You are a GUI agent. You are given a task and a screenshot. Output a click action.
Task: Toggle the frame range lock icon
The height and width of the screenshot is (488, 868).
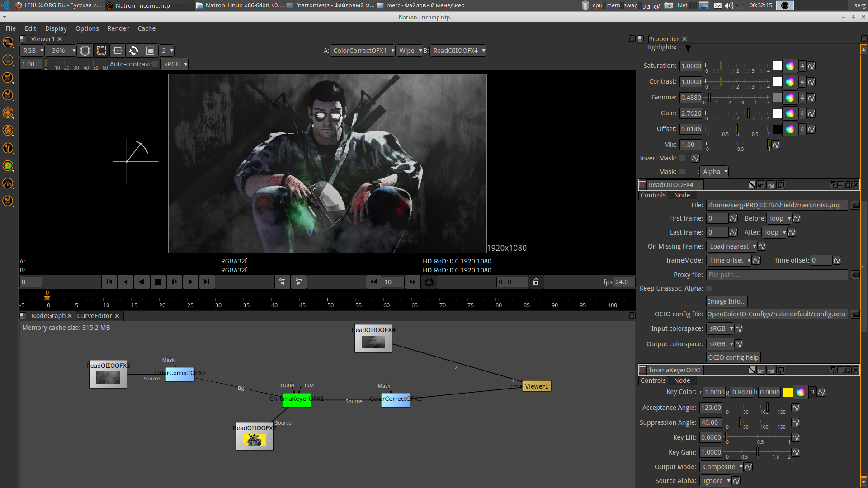(536, 282)
